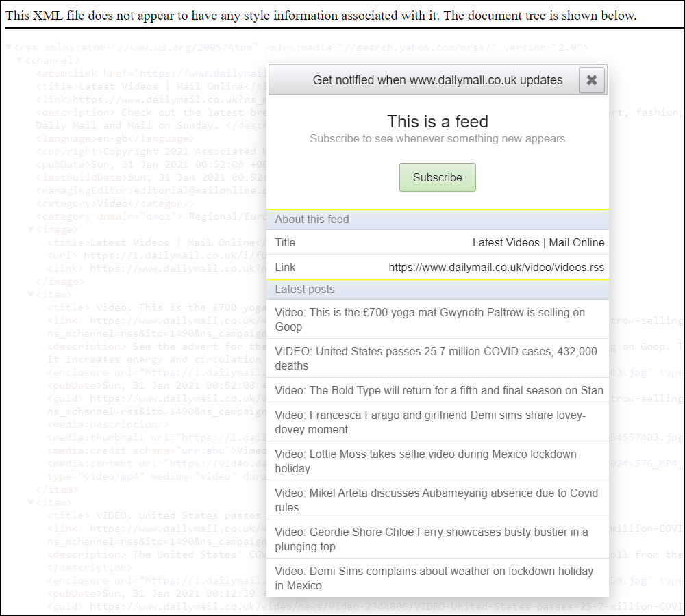
Task: Collapse the rss root element triangle
Action: pos(9,47)
